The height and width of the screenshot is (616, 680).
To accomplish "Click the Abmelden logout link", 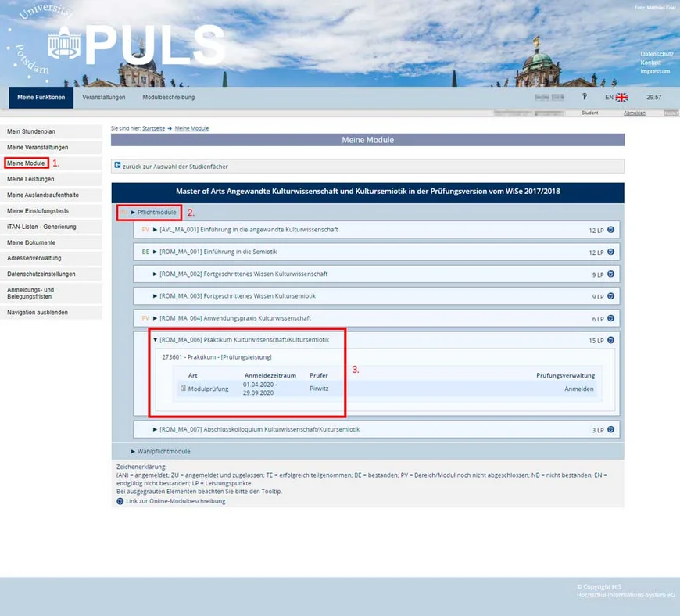I will coord(635,113).
